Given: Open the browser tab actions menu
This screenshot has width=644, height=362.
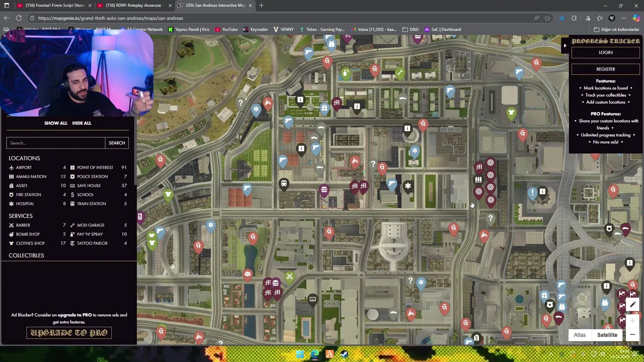Looking at the screenshot, I should [x=7, y=6].
